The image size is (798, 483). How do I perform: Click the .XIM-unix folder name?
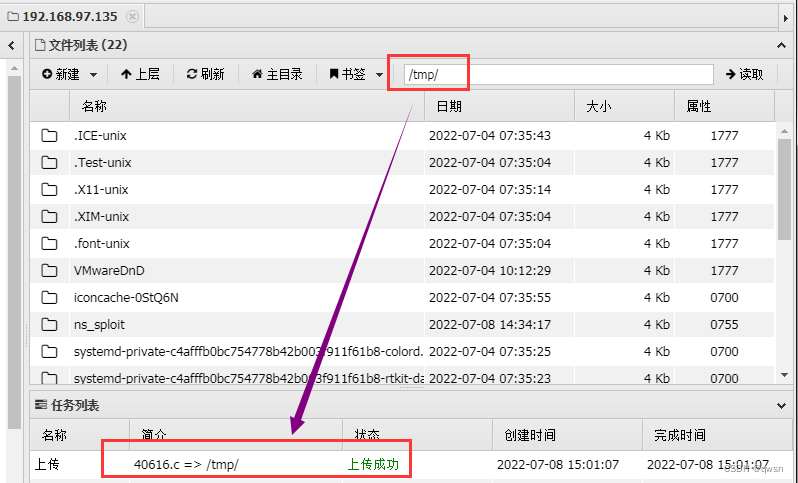pos(101,217)
